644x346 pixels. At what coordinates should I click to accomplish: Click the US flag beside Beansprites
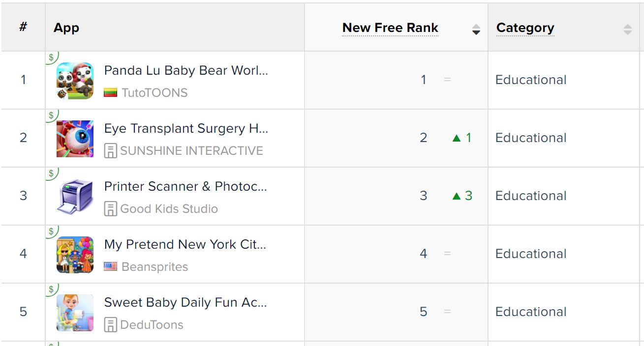coord(111,267)
